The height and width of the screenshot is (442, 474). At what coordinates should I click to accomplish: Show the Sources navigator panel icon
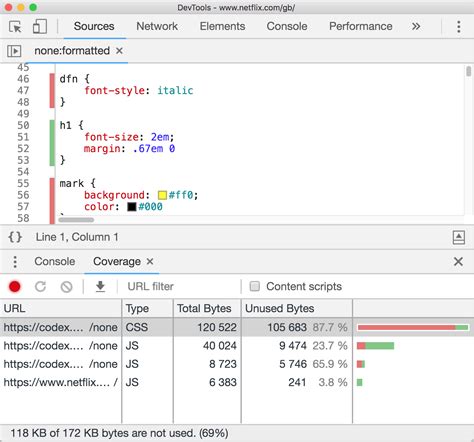pyautogui.click(x=14, y=51)
